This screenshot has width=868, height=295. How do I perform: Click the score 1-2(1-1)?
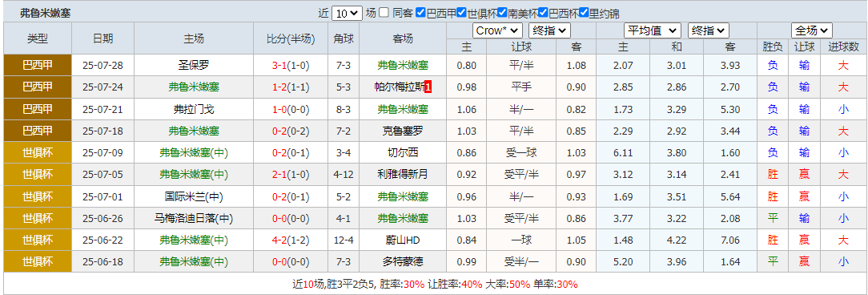pyautogui.click(x=291, y=87)
